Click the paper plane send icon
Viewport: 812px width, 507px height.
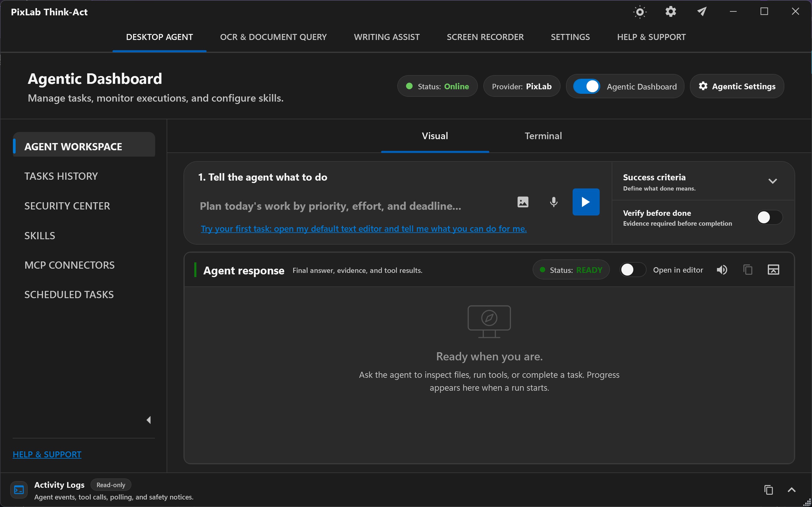pyautogui.click(x=702, y=12)
